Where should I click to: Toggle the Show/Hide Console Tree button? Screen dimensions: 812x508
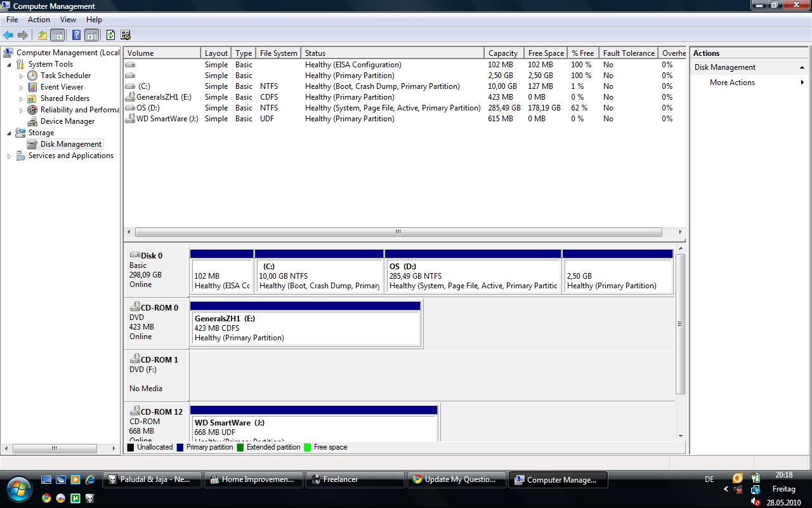click(x=57, y=36)
